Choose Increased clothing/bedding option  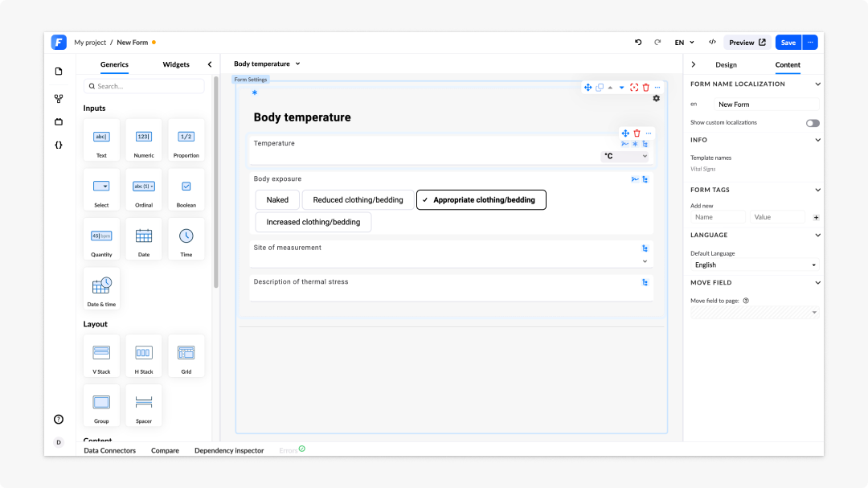point(313,222)
